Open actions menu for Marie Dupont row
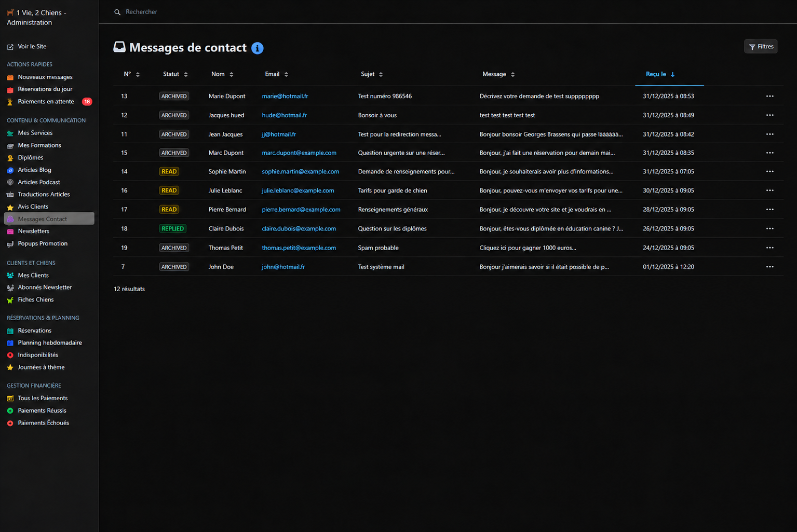Viewport: 797px width, 532px height. click(x=769, y=96)
